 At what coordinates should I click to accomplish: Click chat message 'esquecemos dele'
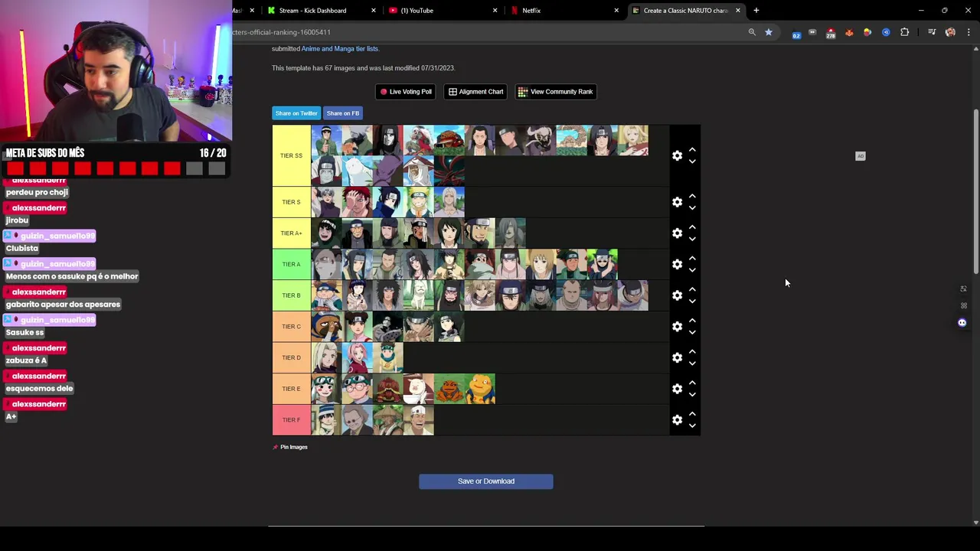coord(40,388)
